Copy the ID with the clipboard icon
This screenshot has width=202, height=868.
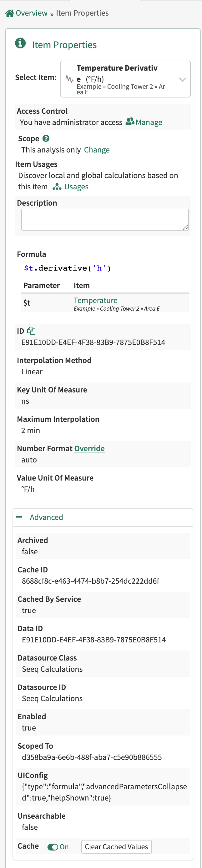click(x=31, y=331)
